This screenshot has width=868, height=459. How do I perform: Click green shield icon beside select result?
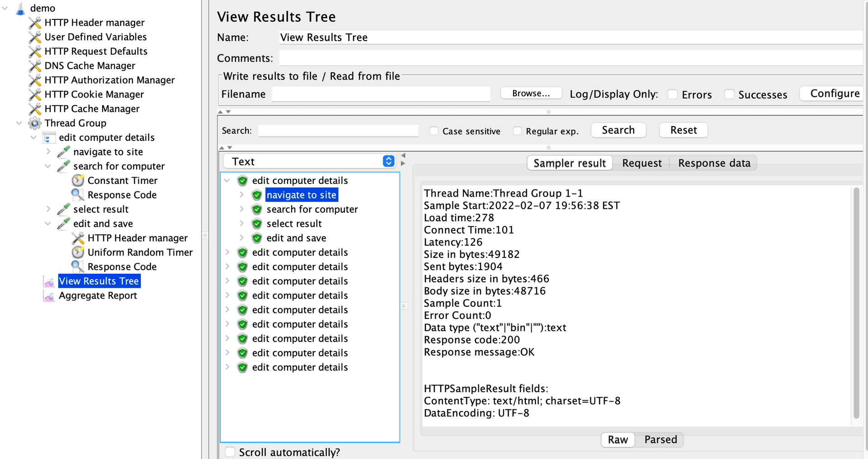(257, 224)
